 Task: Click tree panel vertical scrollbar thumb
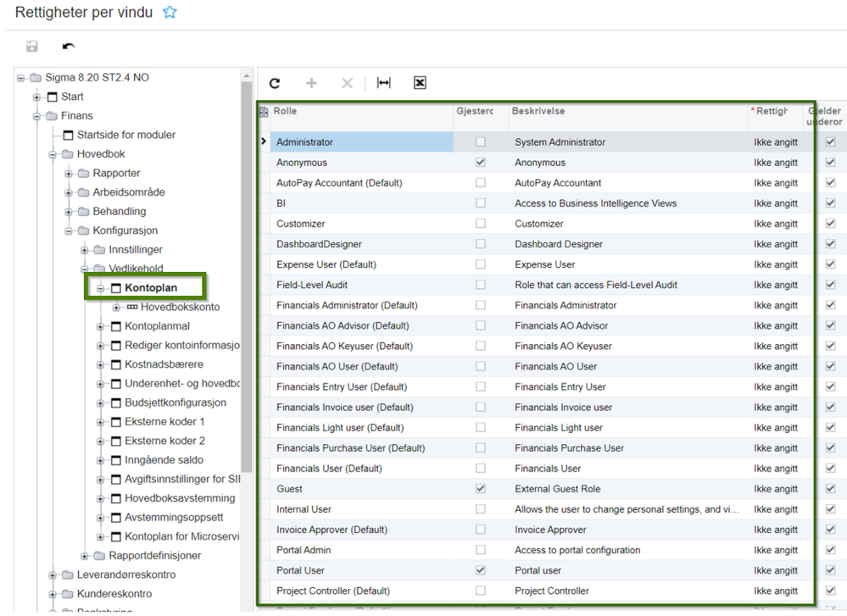pos(247,276)
